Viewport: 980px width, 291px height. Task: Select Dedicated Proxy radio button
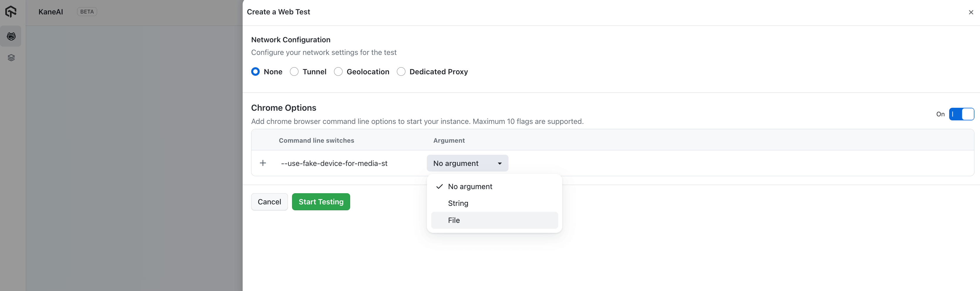tap(401, 72)
